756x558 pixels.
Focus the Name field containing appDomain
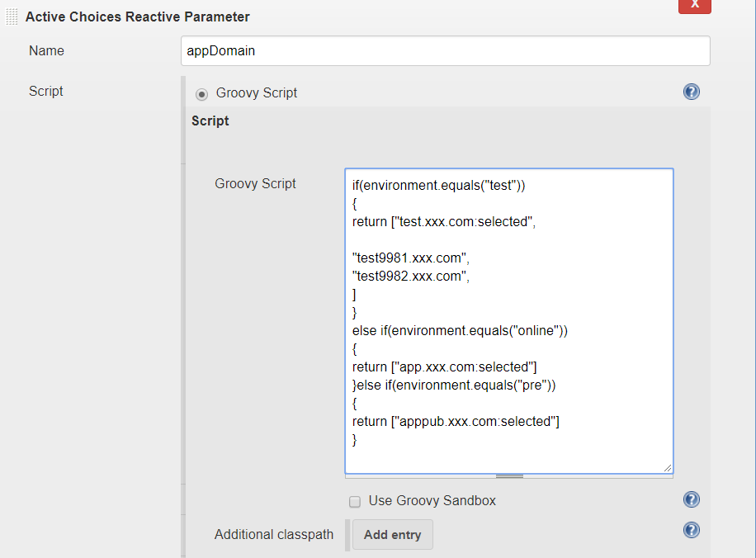(x=445, y=50)
